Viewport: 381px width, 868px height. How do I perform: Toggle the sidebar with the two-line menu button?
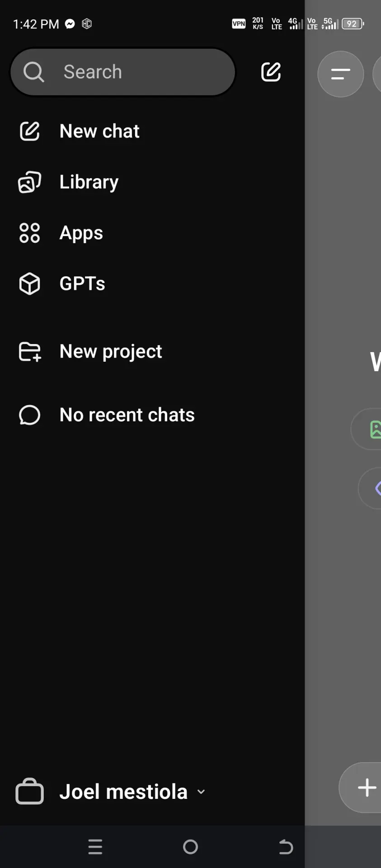pos(341,74)
